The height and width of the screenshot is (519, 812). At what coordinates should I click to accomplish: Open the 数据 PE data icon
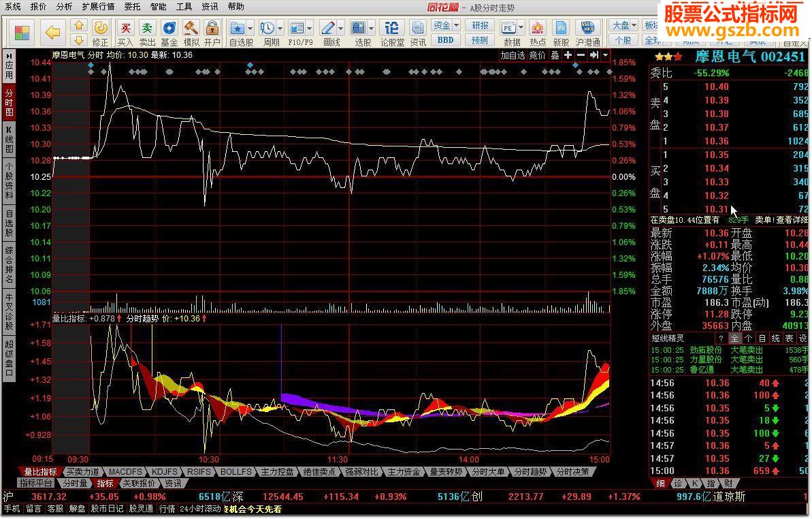pos(508,28)
